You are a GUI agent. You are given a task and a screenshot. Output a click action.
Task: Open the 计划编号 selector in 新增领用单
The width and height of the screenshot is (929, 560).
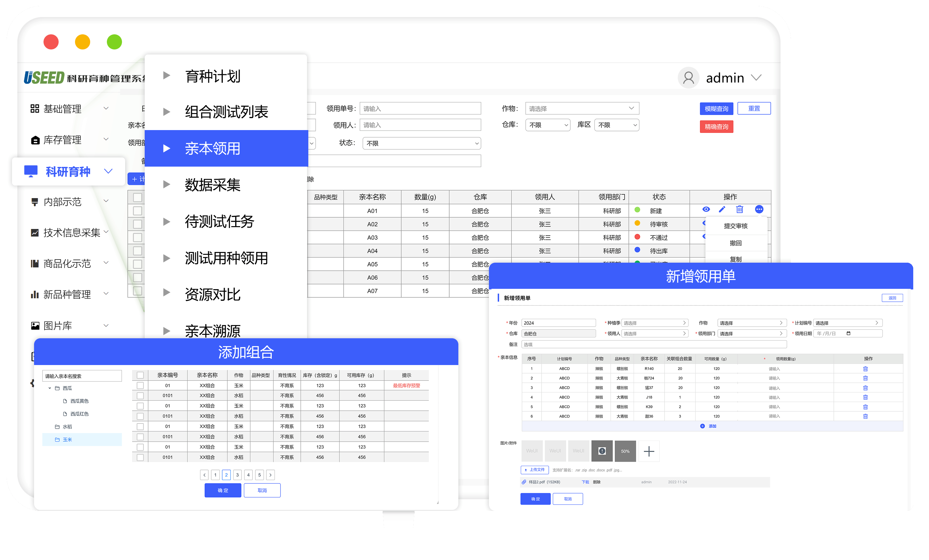[848, 323]
